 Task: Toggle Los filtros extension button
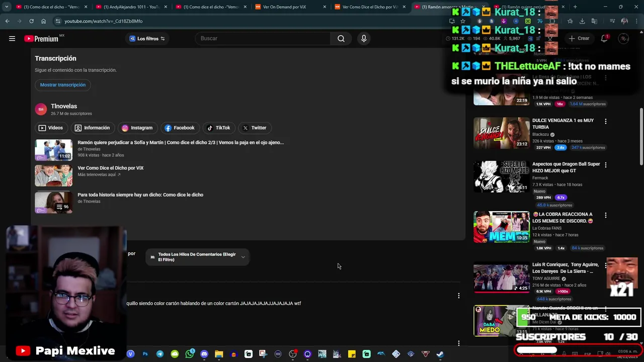(x=147, y=39)
